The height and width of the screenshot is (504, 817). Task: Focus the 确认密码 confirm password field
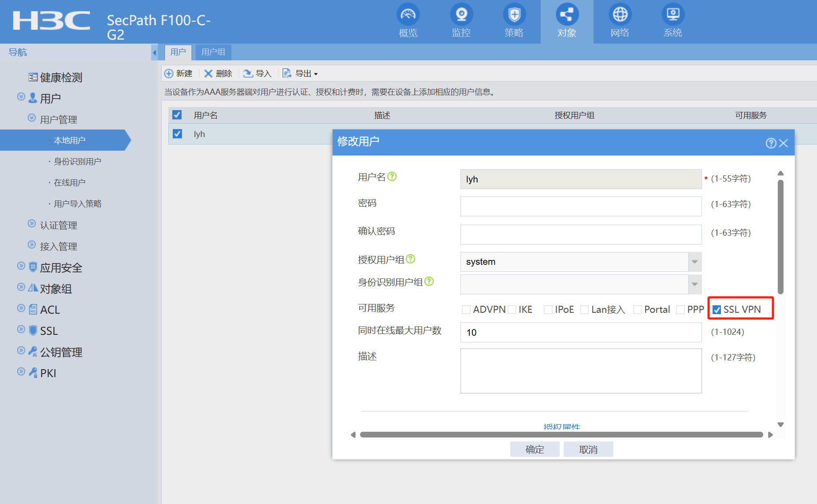[x=581, y=234]
